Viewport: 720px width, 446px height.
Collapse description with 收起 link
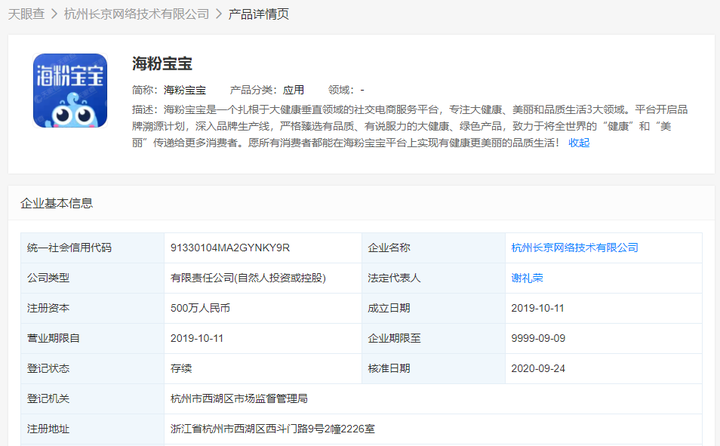pos(579,143)
